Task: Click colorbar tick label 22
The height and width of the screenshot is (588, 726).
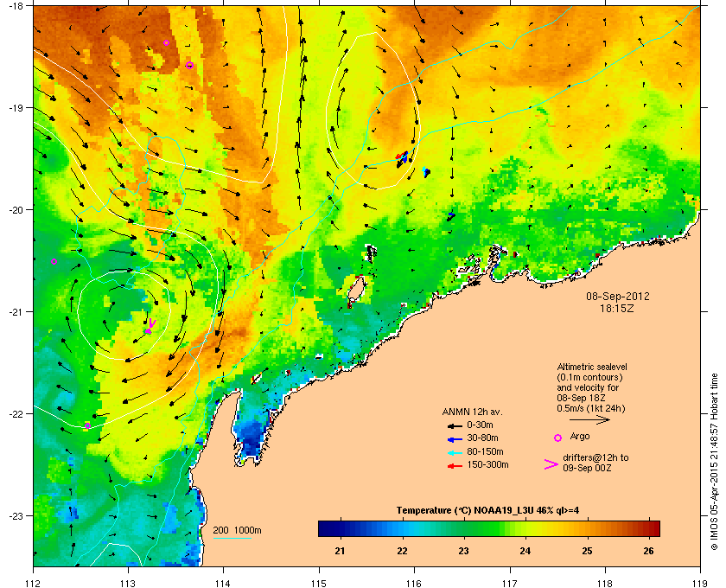Action: pos(403,551)
